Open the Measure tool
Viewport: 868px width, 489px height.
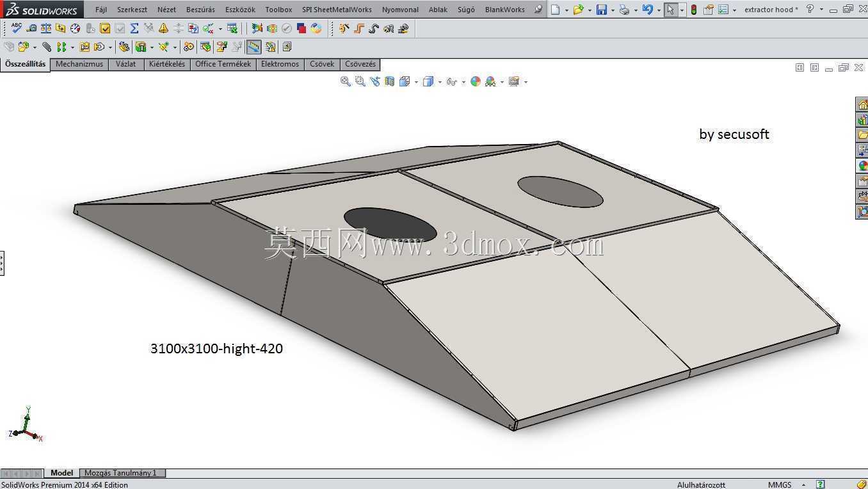[31, 28]
